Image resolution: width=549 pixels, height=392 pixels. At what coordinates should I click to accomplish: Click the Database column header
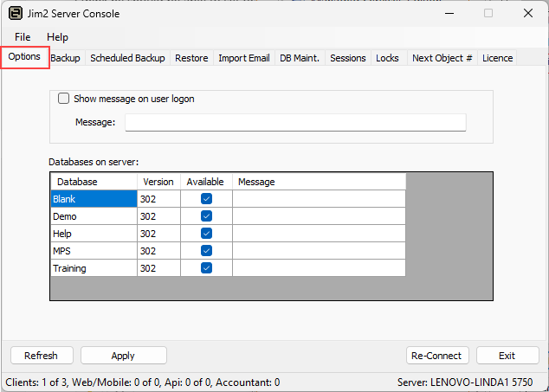[94, 182]
